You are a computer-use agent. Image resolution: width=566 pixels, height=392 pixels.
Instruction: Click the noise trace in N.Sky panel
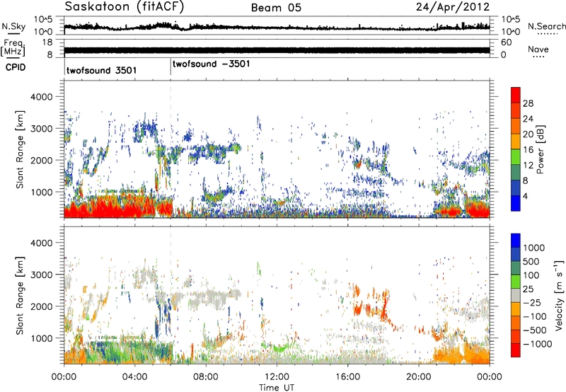[x=277, y=27]
